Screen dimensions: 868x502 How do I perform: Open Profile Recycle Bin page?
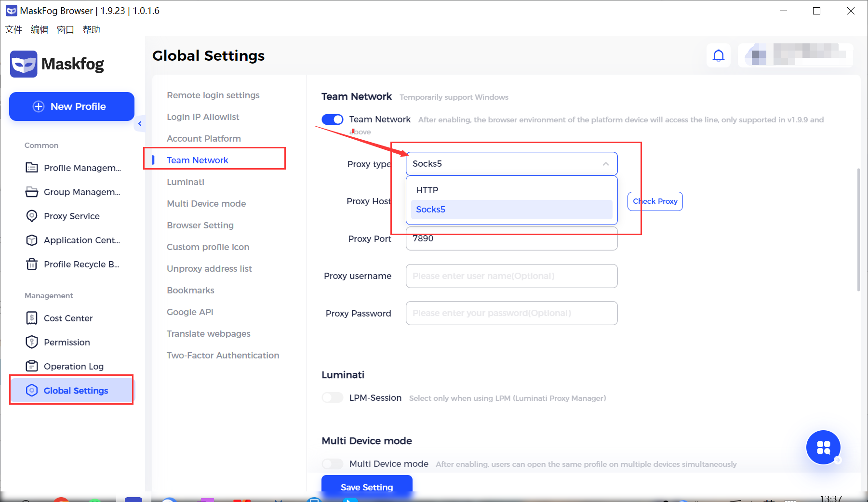(x=73, y=264)
